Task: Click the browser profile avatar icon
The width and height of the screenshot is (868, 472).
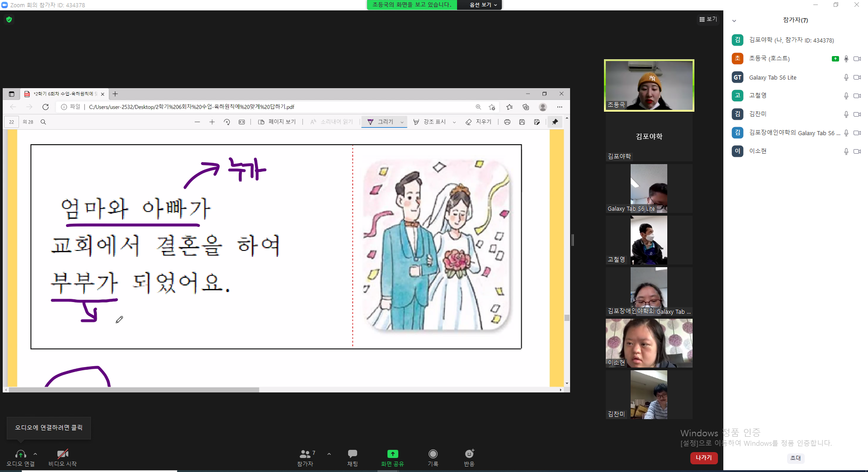Action: coord(543,107)
